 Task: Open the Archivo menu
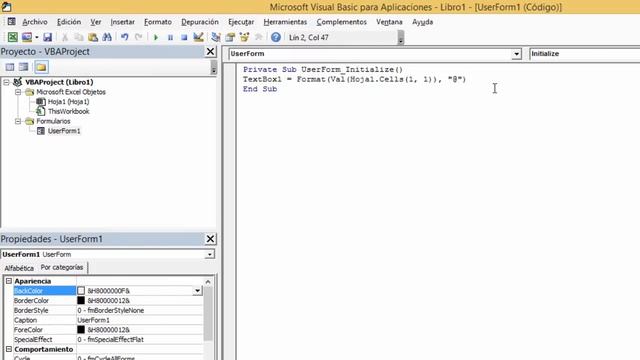coord(35,22)
